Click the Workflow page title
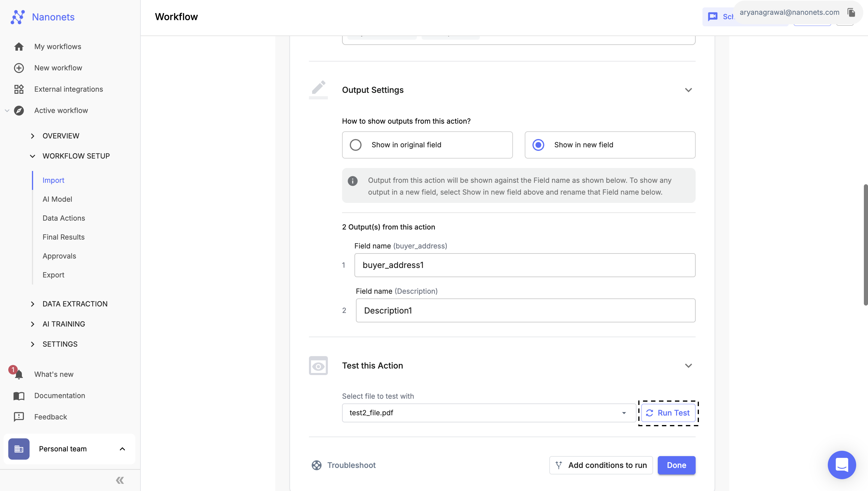The image size is (868, 491). 176,17
